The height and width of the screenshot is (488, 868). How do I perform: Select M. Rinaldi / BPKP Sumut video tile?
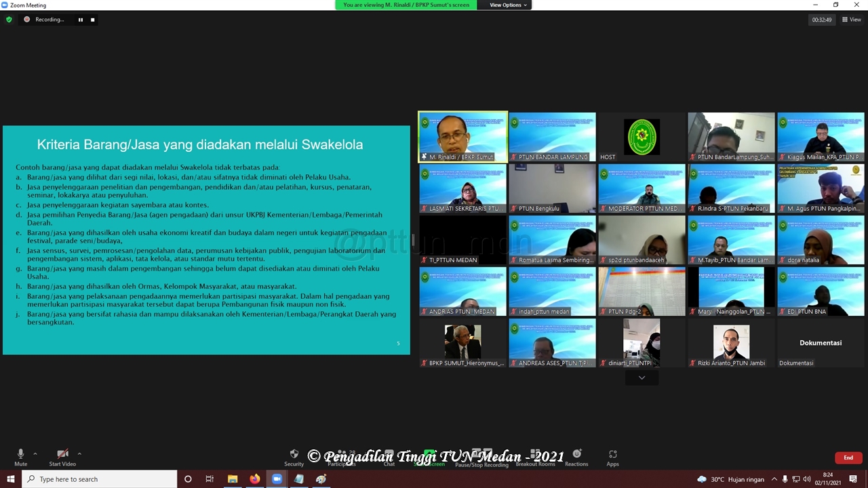pyautogui.click(x=462, y=136)
